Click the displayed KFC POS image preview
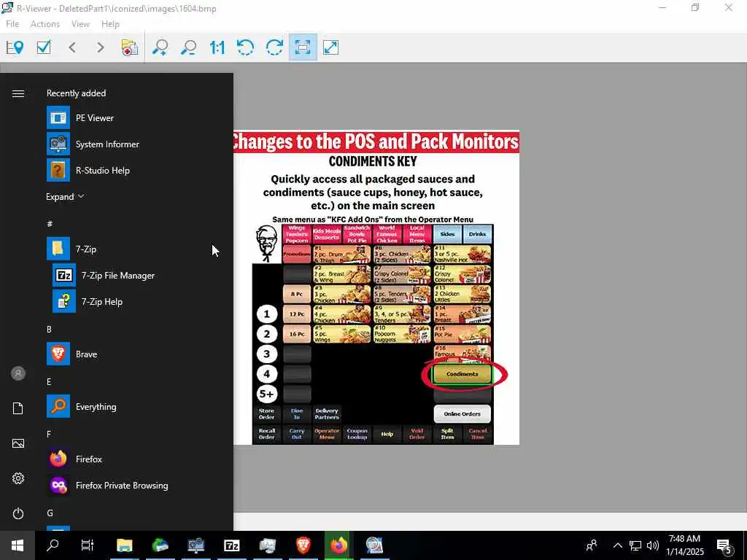This screenshot has height=560, width=747. [376, 287]
